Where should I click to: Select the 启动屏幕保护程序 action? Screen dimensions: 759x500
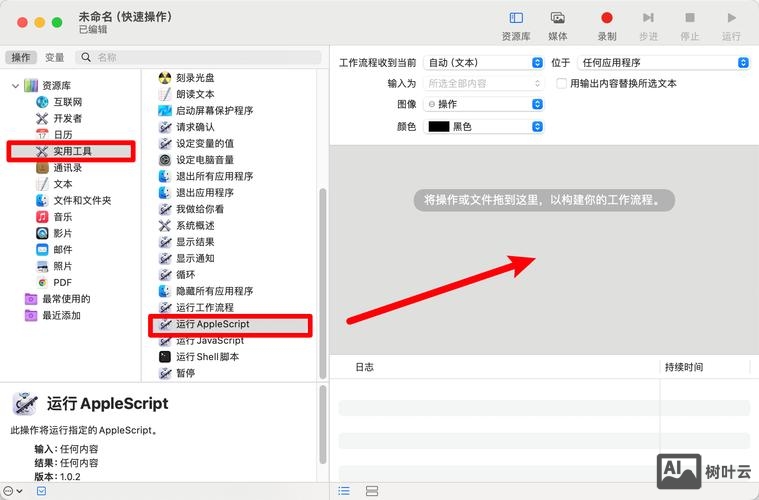click(206, 110)
